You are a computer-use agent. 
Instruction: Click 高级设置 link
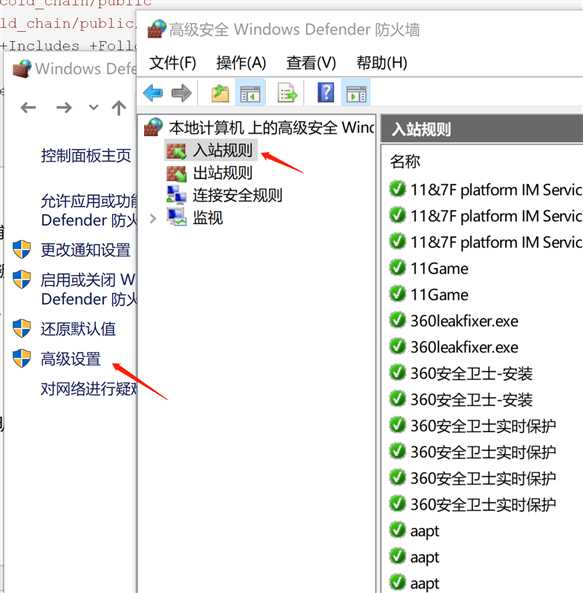point(71,359)
